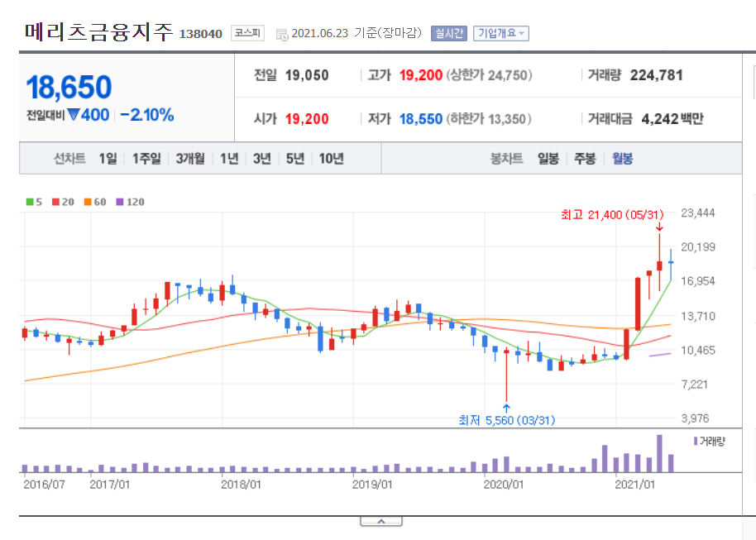Select the 3개월 line chart tab
The image size is (756, 540).
(190, 159)
